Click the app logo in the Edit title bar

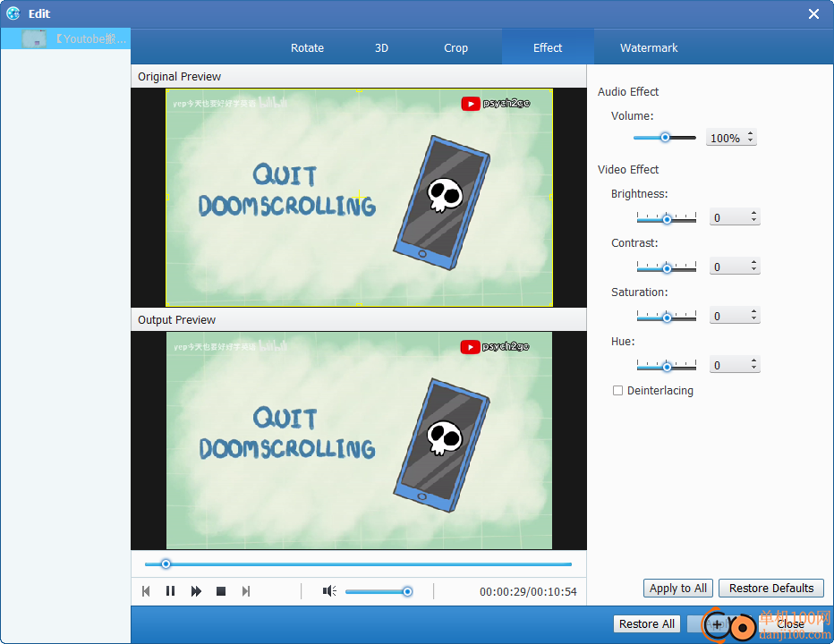coord(13,13)
